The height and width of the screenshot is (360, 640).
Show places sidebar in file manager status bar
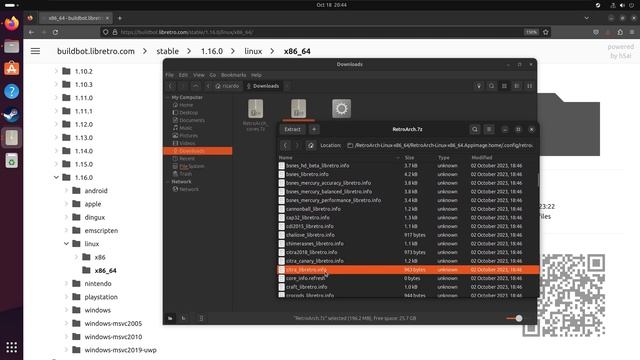[170, 318]
